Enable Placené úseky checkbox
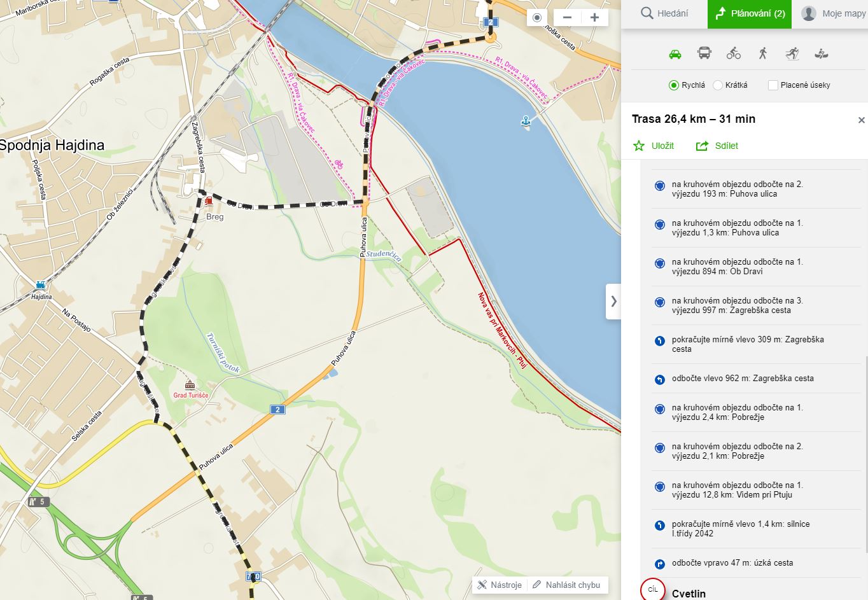The width and height of the screenshot is (868, 600). click(773, 85)
